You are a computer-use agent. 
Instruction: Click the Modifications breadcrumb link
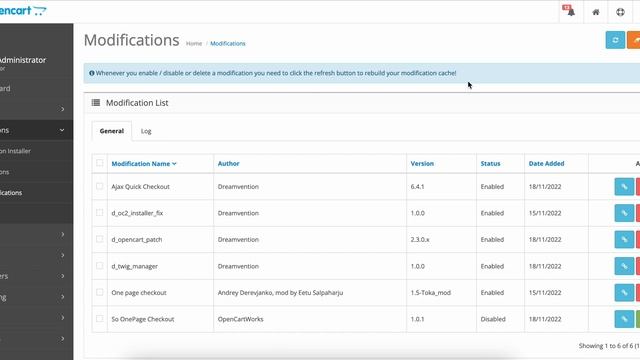click(228, 44)
